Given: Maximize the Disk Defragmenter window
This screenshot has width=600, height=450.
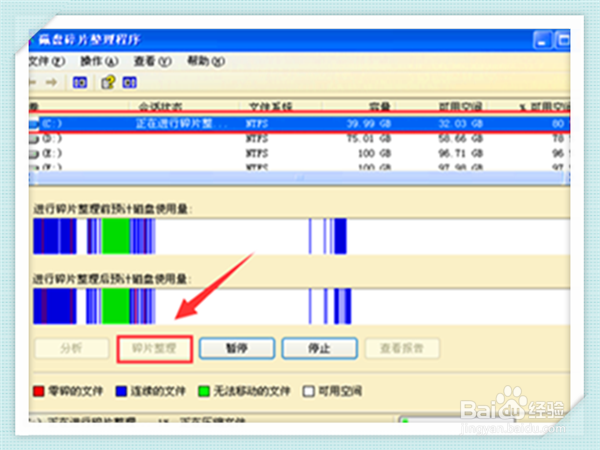Looking at the screenshot, I should (x=562, y=41).
